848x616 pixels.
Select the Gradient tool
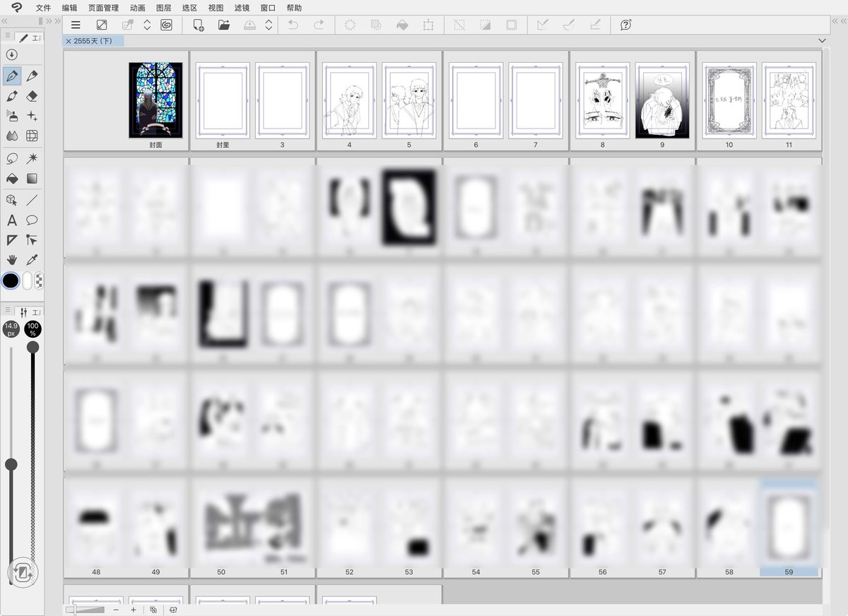pyautogui.click(x=31, y=178)
